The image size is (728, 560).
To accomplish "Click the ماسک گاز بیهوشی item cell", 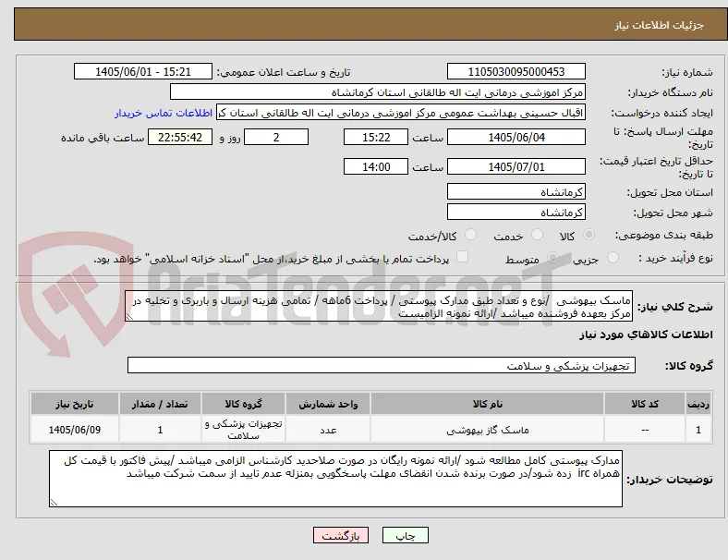I will (x=487, y=430).
